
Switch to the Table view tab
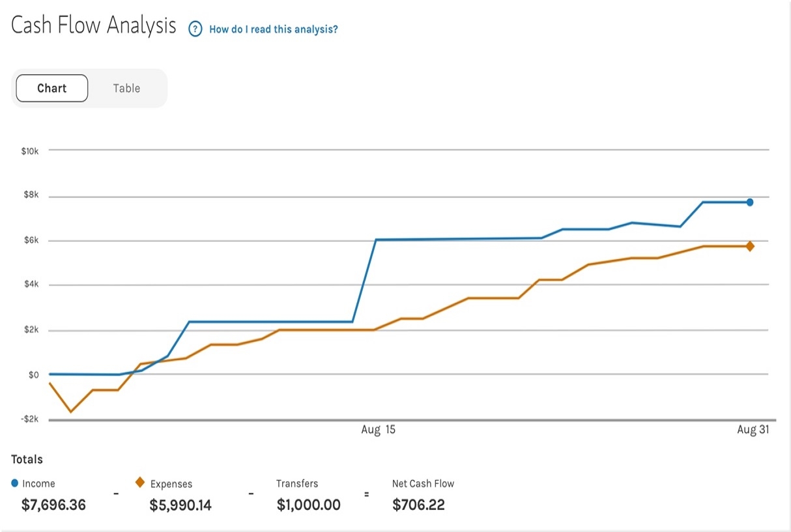tap(126, 89)
